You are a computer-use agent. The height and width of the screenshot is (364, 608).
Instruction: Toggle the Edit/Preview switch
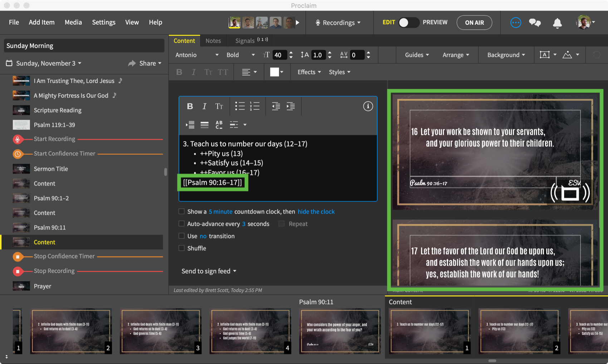point(409,23)
